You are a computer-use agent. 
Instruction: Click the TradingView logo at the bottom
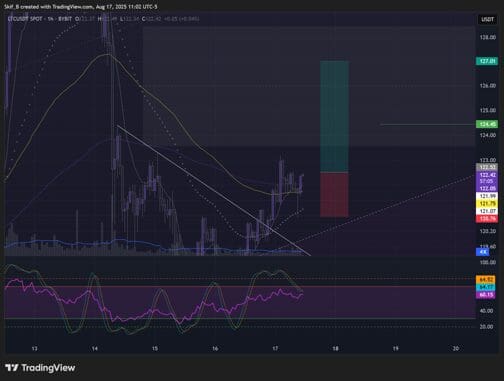point(40,368)
